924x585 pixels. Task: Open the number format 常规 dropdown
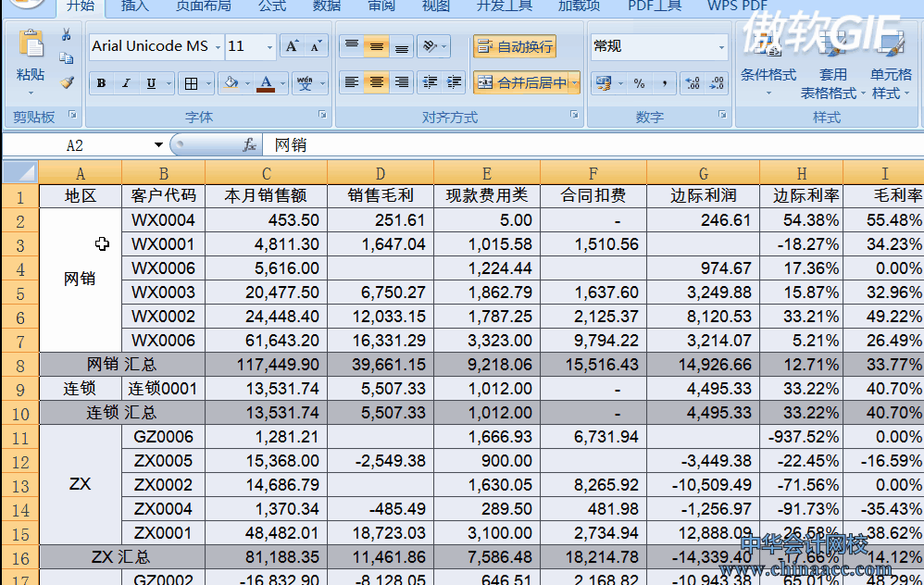click(x=721, y=46)
